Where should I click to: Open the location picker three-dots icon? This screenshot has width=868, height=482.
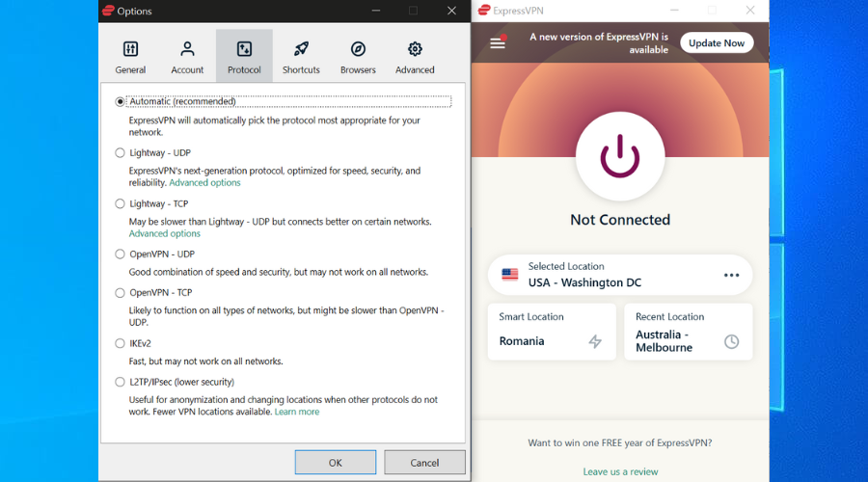[731, 275]
